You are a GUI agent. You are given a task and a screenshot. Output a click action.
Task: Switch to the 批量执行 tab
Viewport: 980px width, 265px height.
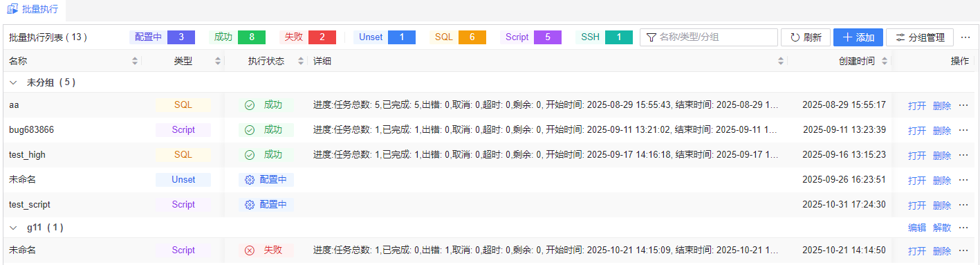tap(33, 10)
